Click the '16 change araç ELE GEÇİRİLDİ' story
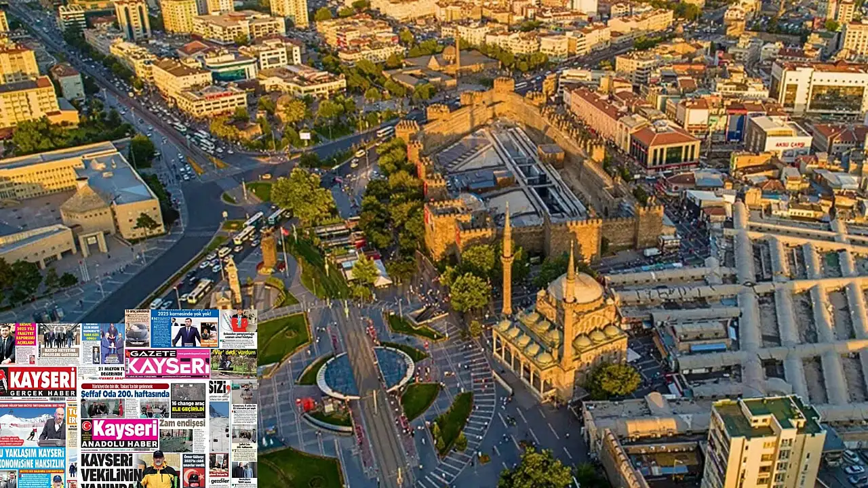The image size is (868, 488). (x=188, y=407)
